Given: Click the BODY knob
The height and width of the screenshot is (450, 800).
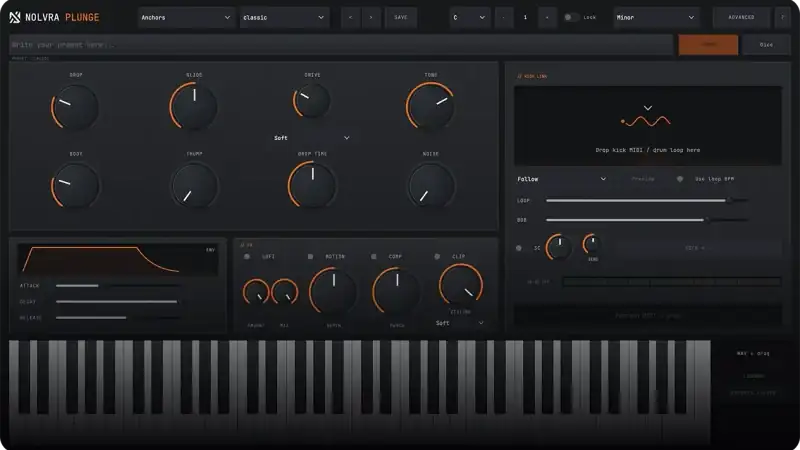Looking at the screenshot, I should (75, 186).
